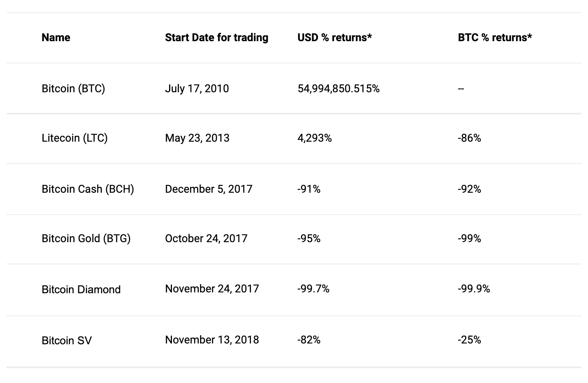Click the July 17, 2010 date cell
This screenshot has width=588, height=383.
pyautogui.click(x=197, y=89)
